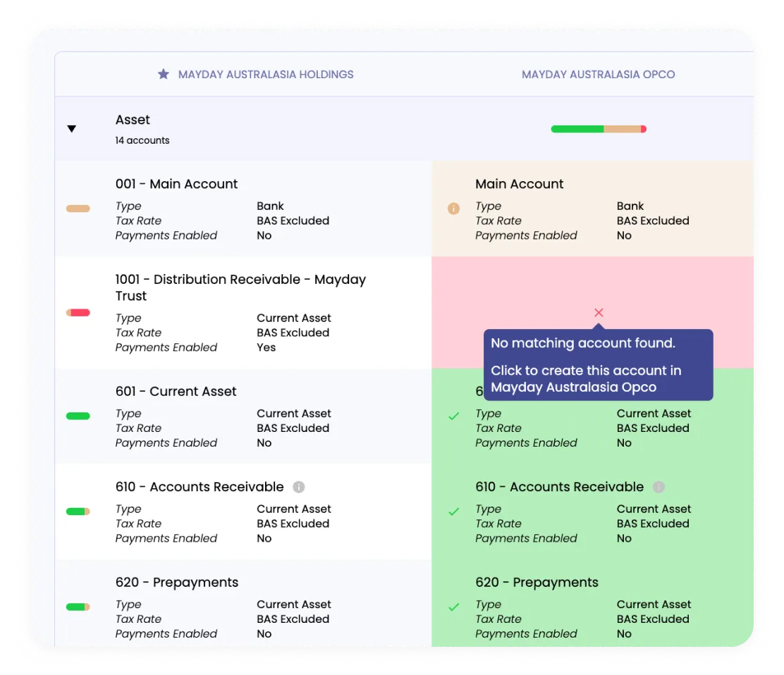This screenshot has height=675, width=784.
Task: Click the Asset section heading
Action: [133, 120]
